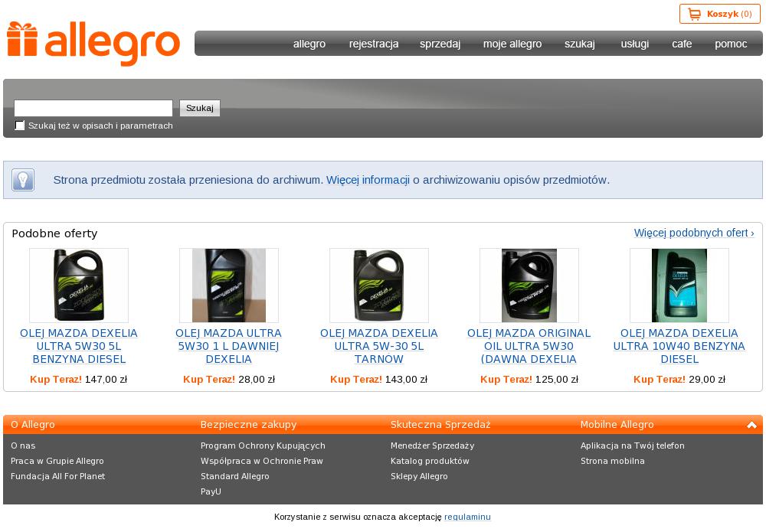Open the regulaminu terms link
This screenshot has width=766, height=532.
click(467, 517)
